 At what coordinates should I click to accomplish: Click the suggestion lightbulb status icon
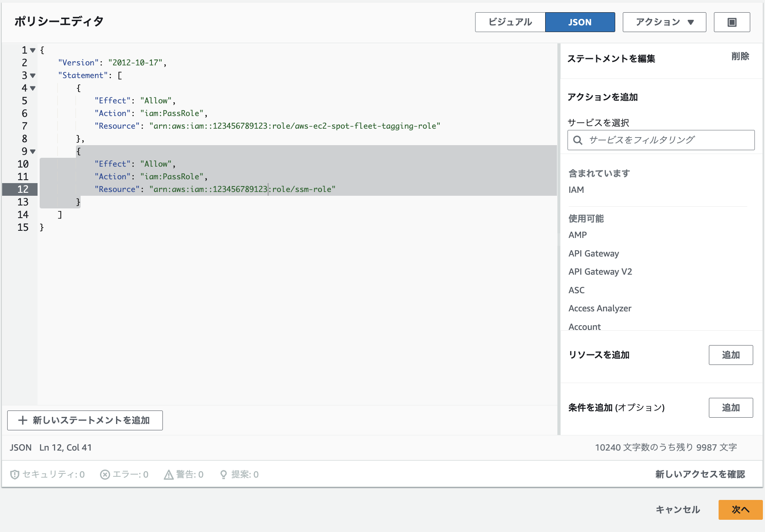coord(224,475)
